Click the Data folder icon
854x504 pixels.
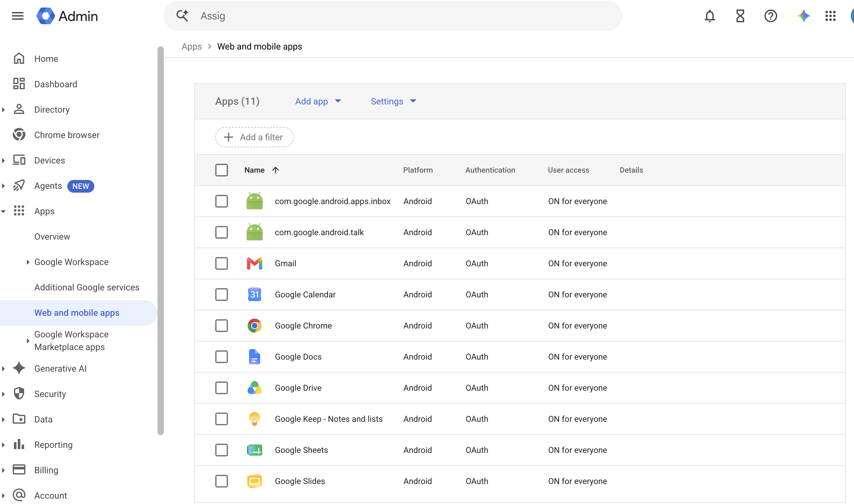pyautogui.click(x=19, y=419)
